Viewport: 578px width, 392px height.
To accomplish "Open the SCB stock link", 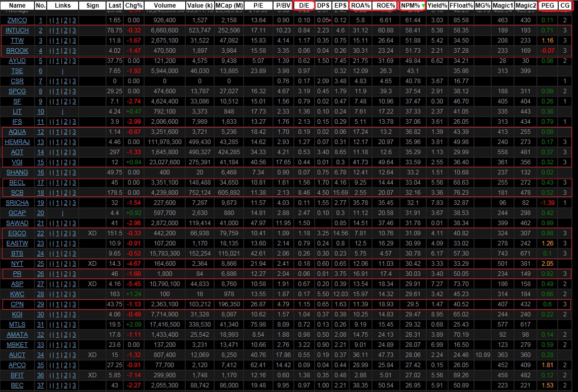I will (17, 192).
